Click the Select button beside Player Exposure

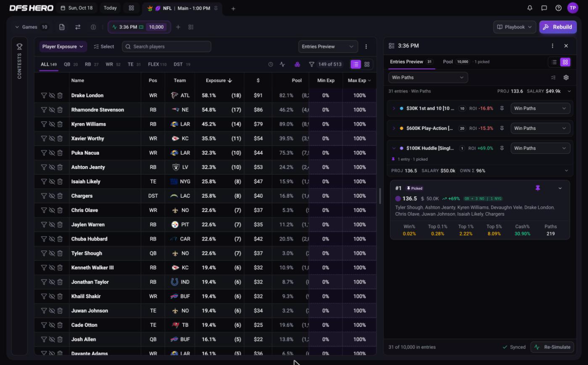coord(104,47)
